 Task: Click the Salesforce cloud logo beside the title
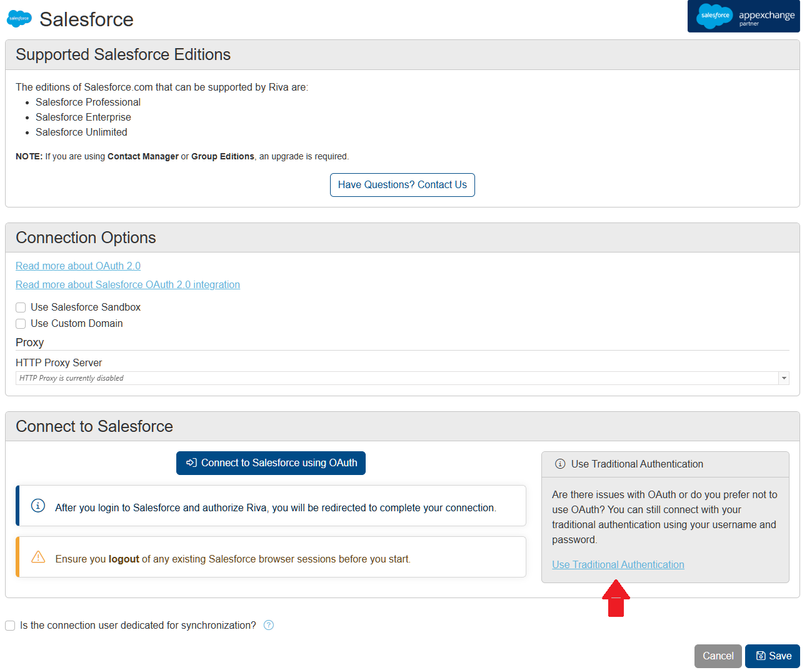(x=19, y=19)
